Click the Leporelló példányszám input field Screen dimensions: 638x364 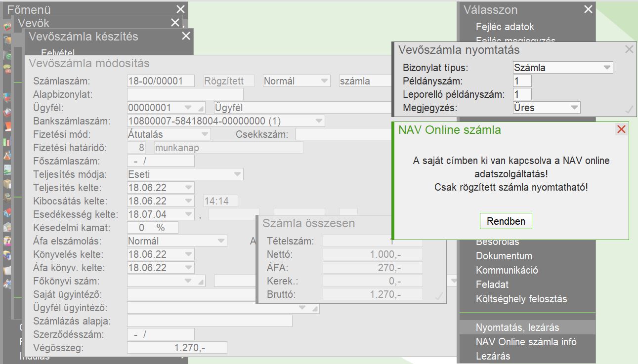522,94
